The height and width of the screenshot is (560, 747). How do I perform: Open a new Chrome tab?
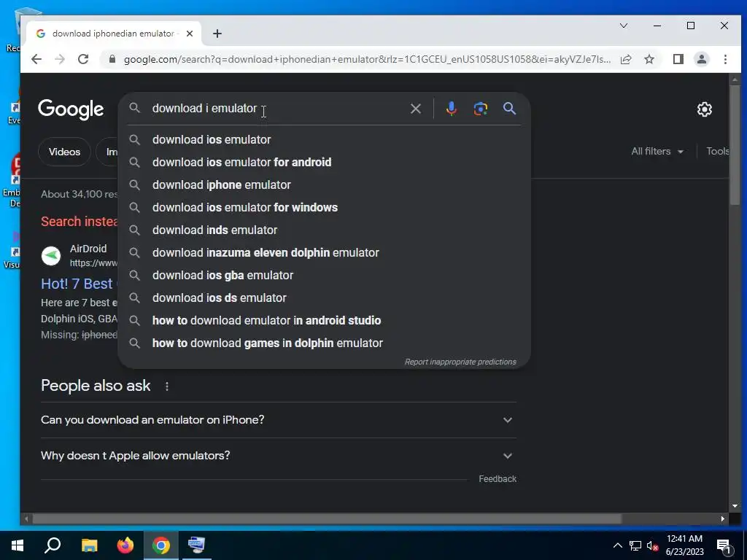tap(217, 34)
